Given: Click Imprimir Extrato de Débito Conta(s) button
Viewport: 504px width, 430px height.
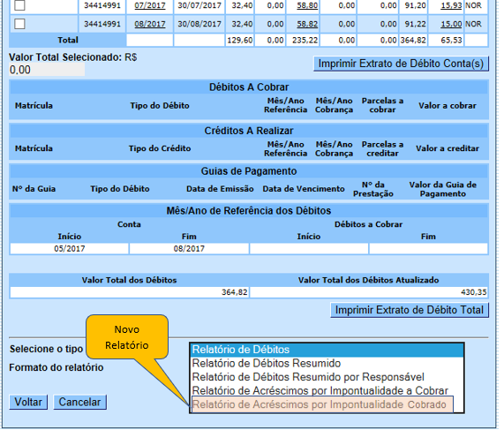Looking at the screenshot, I should (x=401, y=64).
